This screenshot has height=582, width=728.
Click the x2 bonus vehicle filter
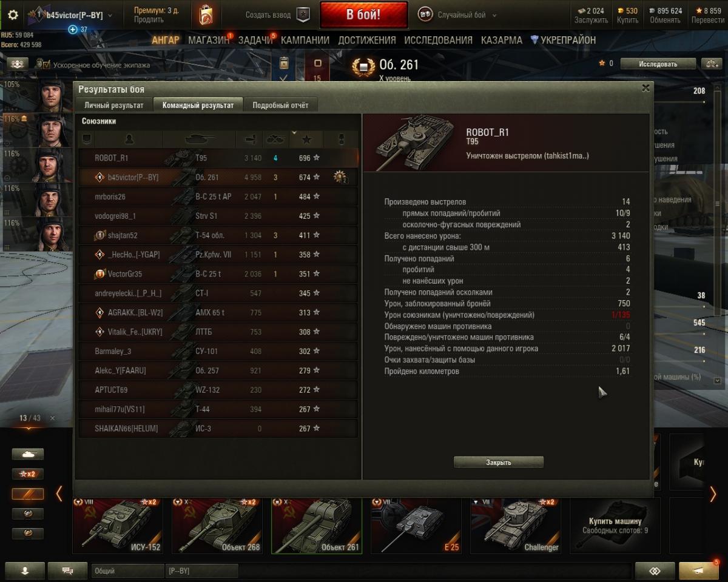pos(28,473)
